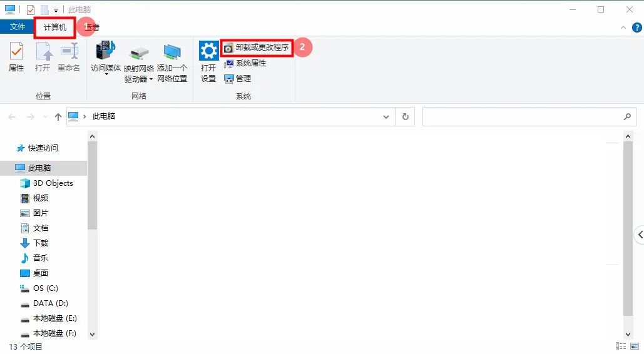Open System properties (系统属性)
644x354 pixels.
(x=245, y=63)
